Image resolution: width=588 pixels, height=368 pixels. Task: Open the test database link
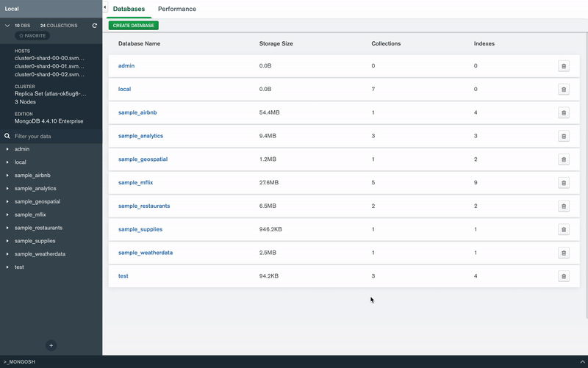pyautogui.click(x=123, y=275)
